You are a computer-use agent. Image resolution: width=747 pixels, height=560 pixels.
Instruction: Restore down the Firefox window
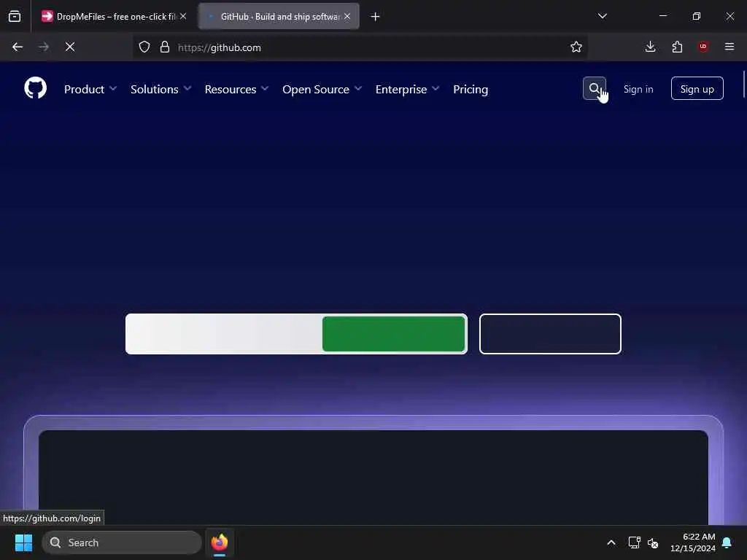point(697,16)
